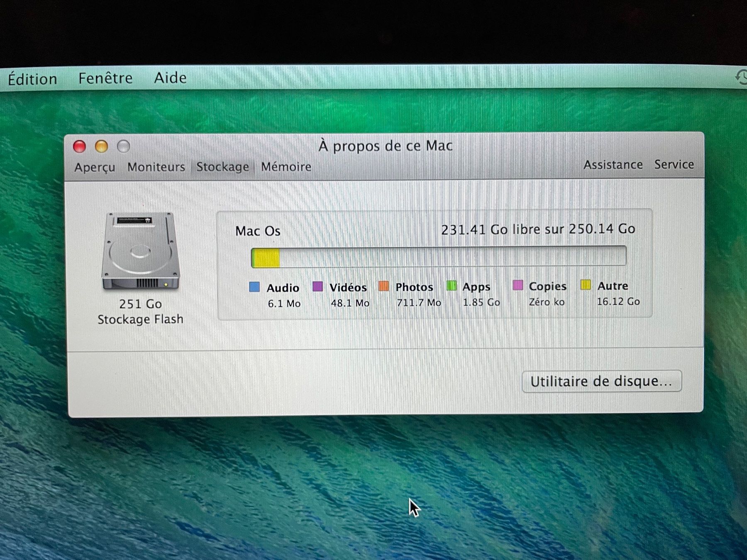Image resolution: width=747 pixels, height=560 pixels.
Task: Click the 251 Go capacity label
Action: (x=140, y=304)
